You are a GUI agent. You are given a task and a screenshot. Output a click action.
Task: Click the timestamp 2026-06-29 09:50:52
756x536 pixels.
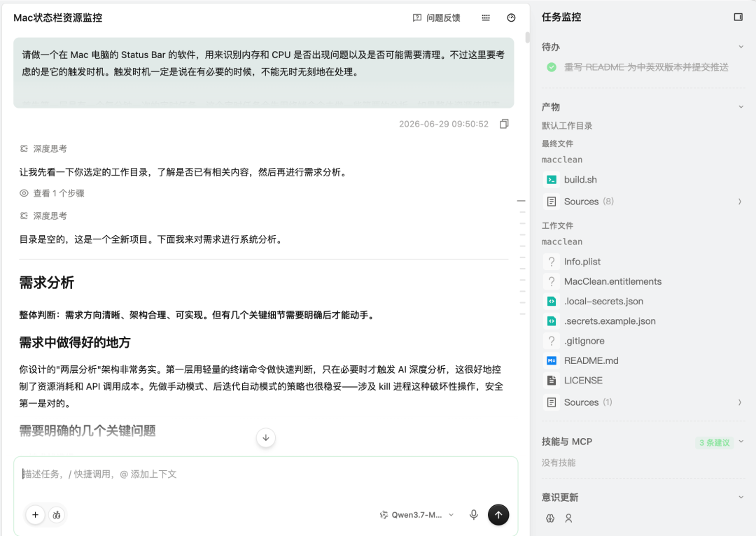444,124
